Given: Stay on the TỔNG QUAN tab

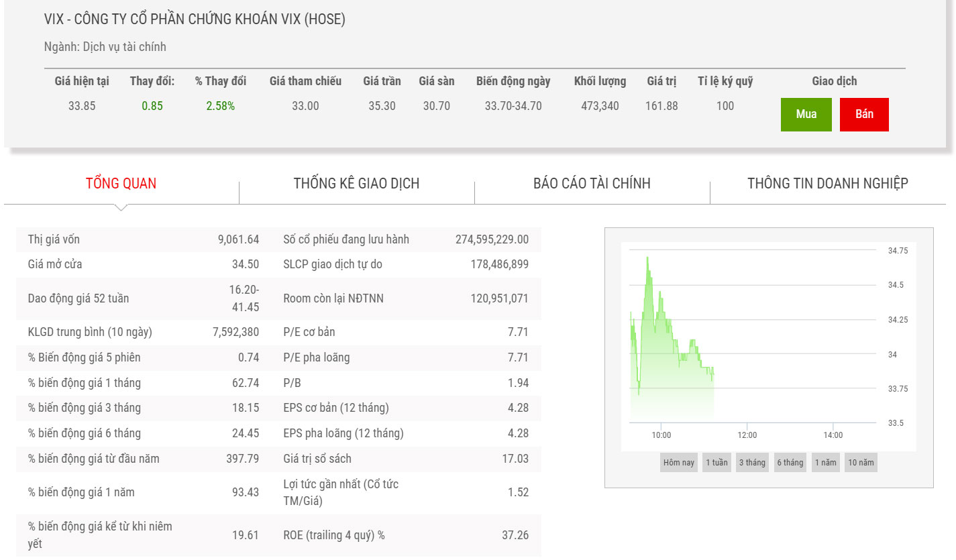Looking at the screenshot, I should pos(121,183).
